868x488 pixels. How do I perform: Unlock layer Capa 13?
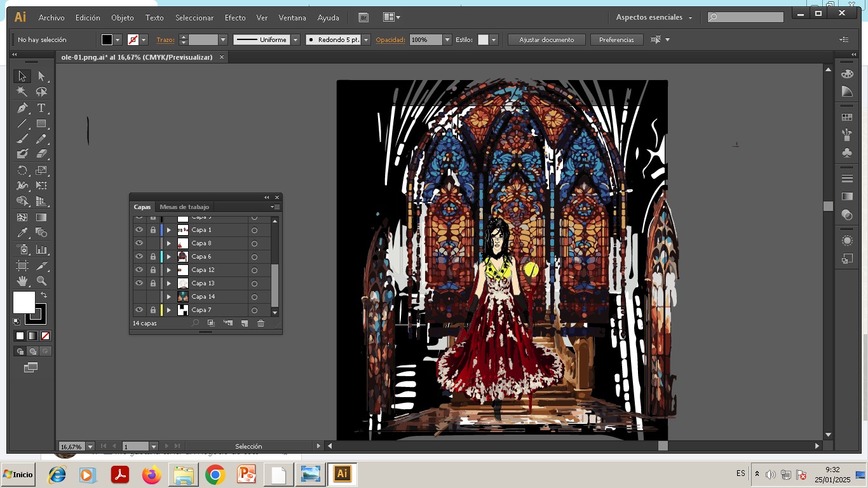pos(153,283)
